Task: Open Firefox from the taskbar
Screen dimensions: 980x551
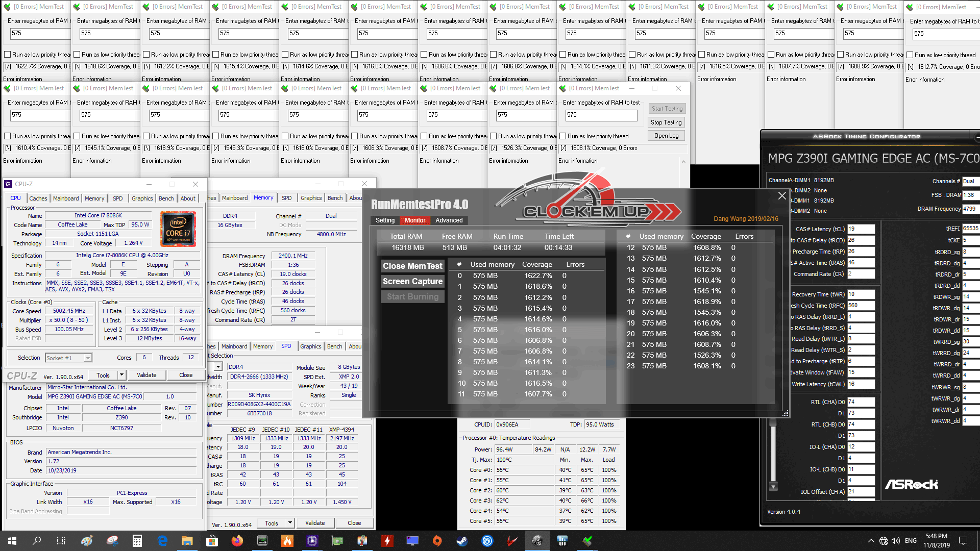Action: [x=237, y=541]
